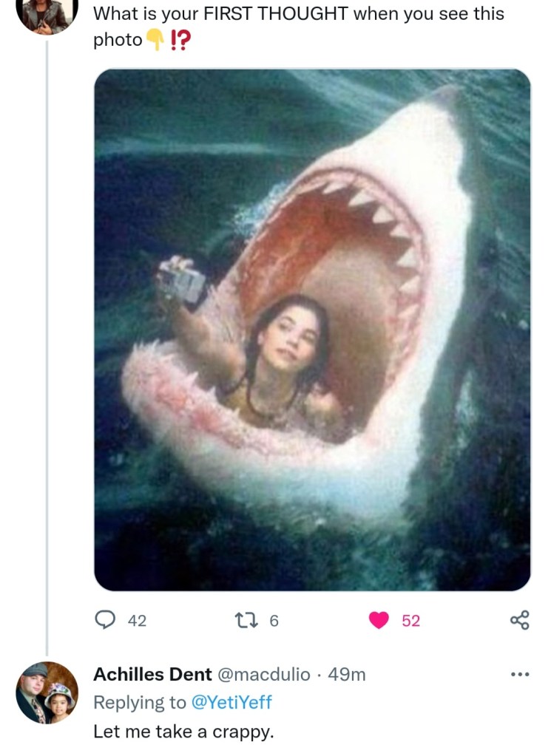
Task: Tap the share icon under the photo
Action: 520,620
